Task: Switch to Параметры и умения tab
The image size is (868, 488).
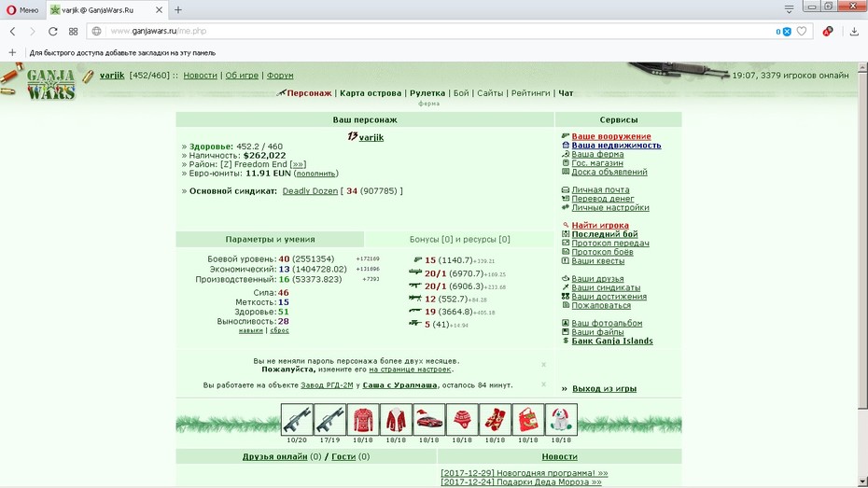Action: (x=270, y=239)
